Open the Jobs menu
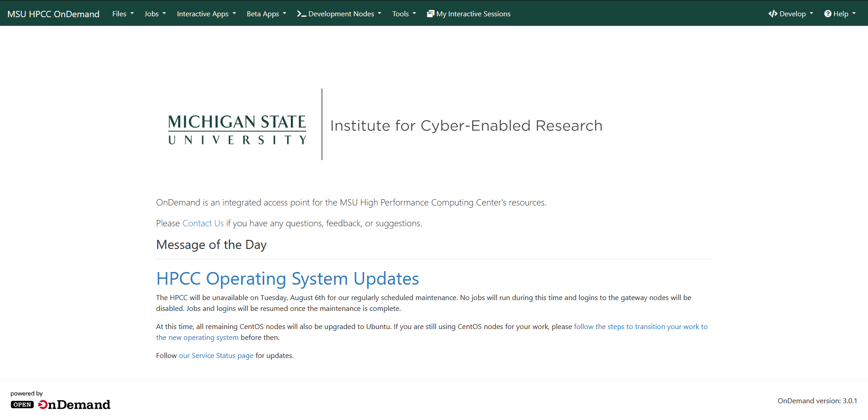The width and height of the screenshot is (868, 420). pos(155,14)
